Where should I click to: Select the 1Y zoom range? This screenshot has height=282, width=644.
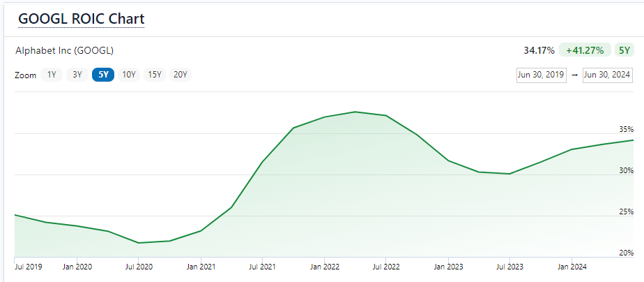(52, 75)
